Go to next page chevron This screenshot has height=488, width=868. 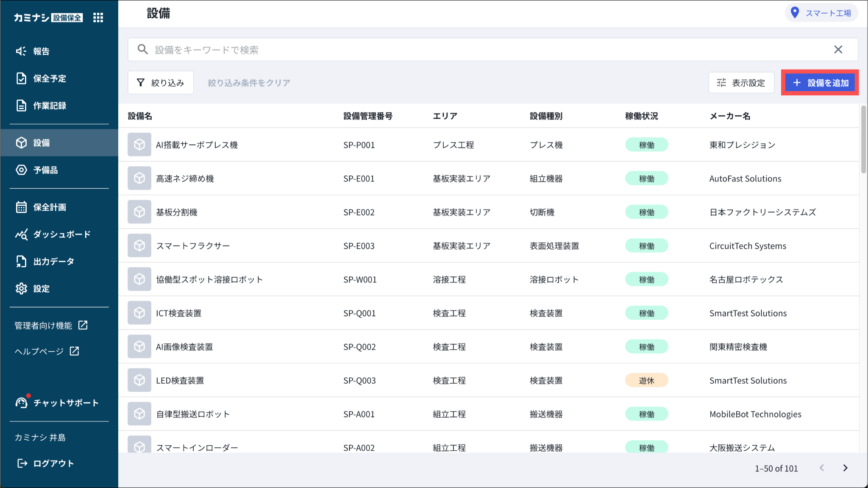[845, 468]
